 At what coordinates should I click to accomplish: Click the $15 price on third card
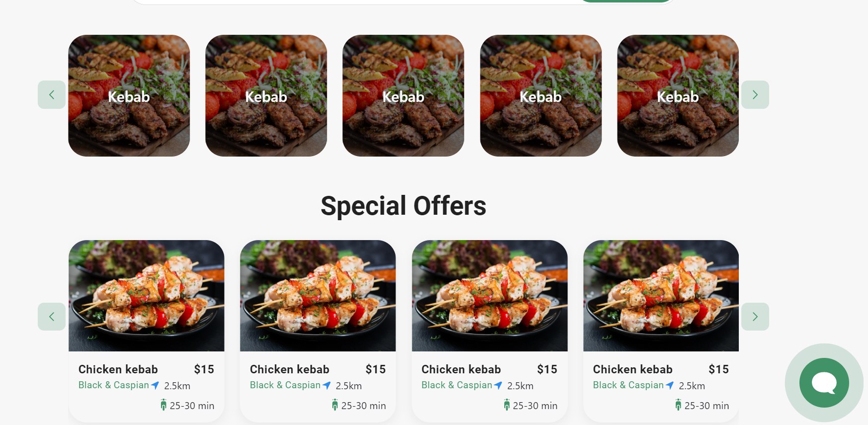(x=547, y=369)
